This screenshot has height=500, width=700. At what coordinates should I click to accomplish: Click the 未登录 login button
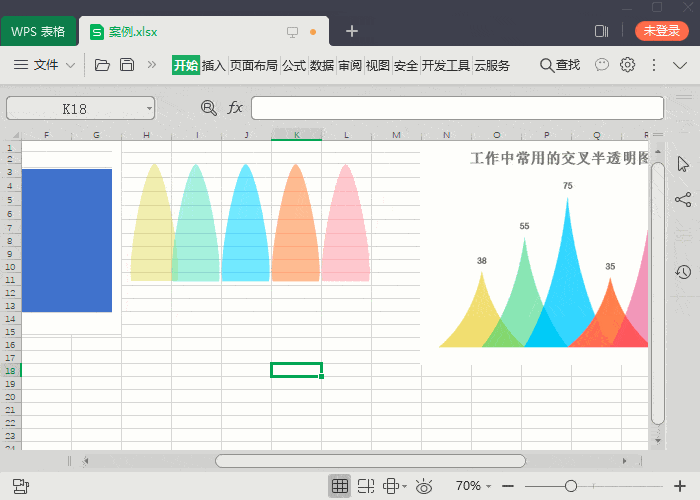662,31
